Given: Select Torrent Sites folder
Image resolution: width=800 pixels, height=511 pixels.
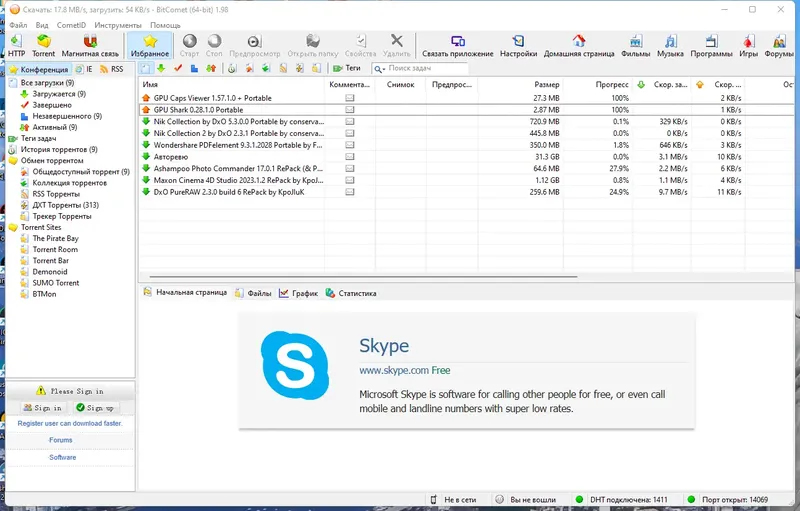Looking at the screenshot, I should tap(41, 227).
